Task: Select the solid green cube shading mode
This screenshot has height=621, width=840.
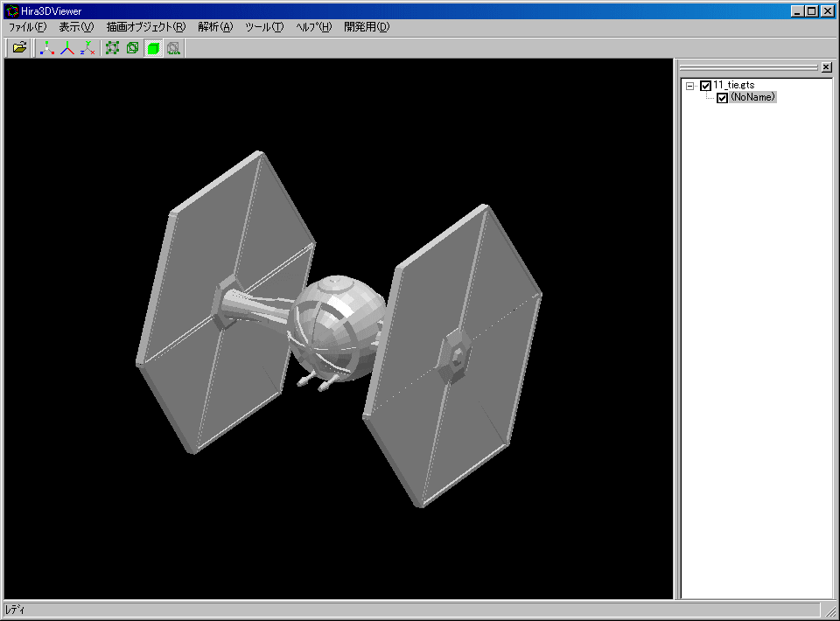Action: tap(153, 48)
